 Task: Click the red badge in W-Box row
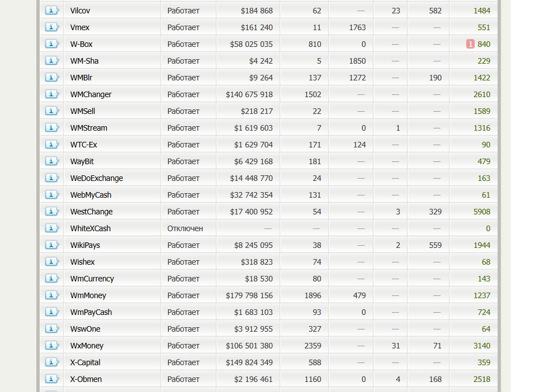pos(470,44)
